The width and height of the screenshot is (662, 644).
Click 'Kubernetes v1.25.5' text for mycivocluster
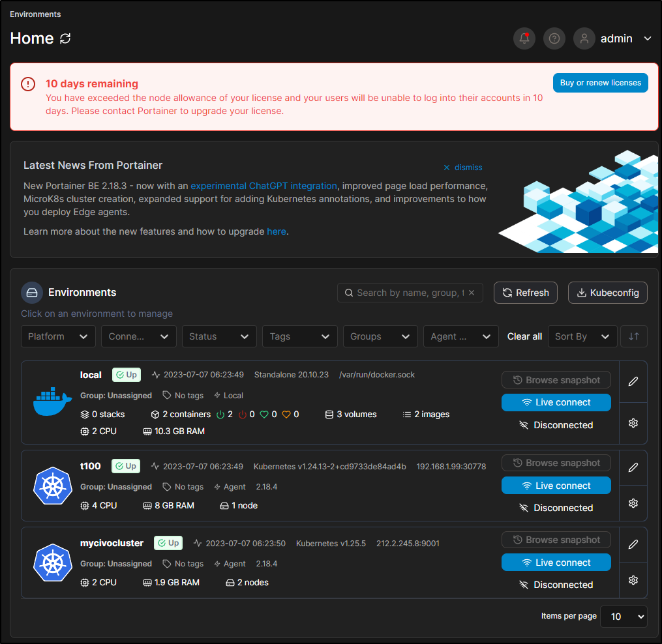[331, 543]
